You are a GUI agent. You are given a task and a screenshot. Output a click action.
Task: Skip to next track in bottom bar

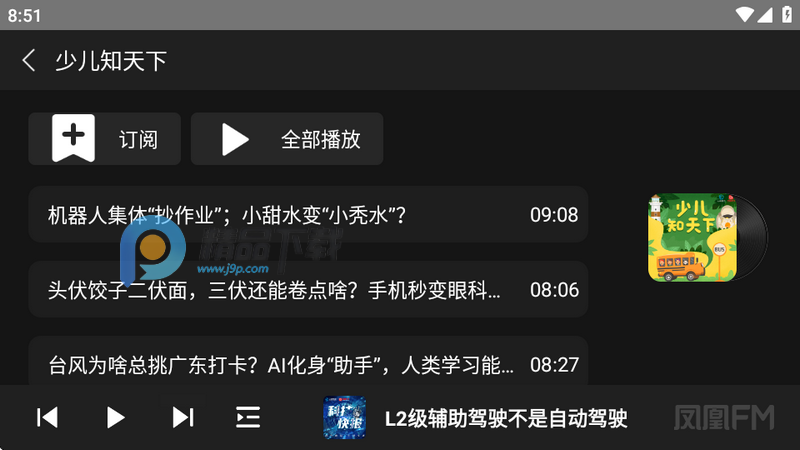click(183, 418)
